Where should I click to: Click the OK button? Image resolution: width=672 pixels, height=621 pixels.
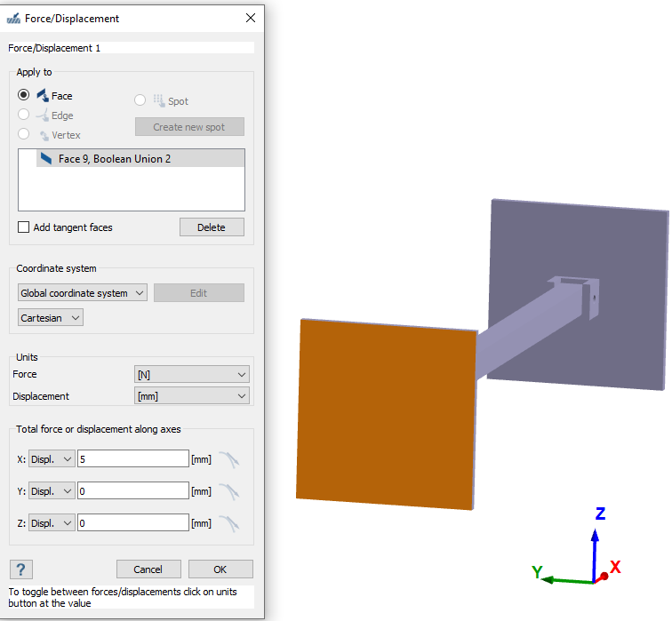[x=220, y=569]
